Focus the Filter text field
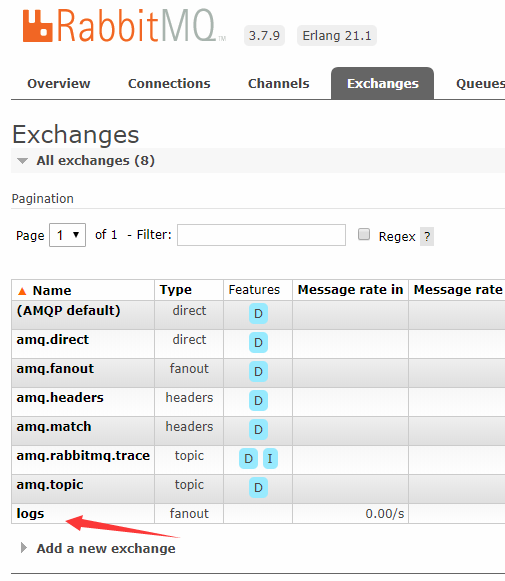 tap(261, 235)
